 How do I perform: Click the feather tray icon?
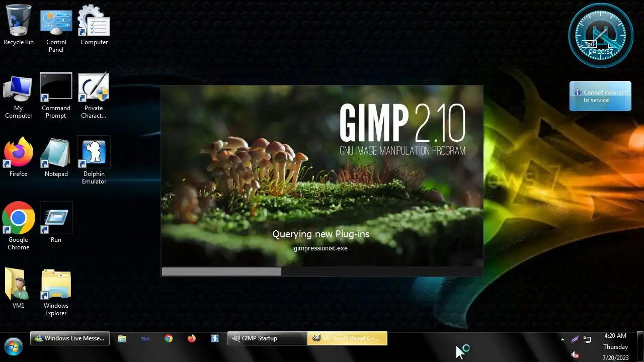click(575, 339)
